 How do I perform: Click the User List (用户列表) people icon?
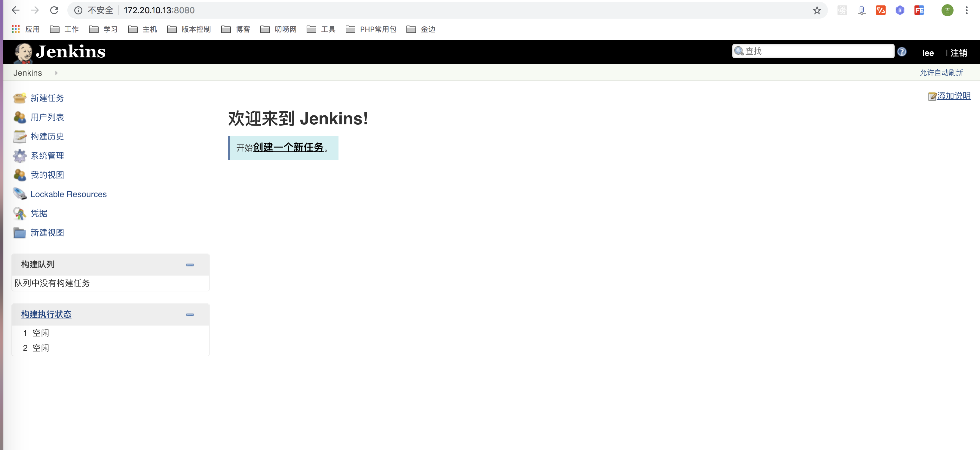coord(20,117)
